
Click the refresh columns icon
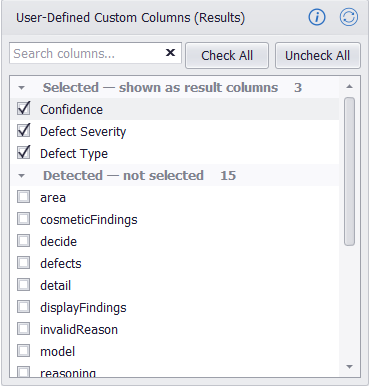point(349,17)
